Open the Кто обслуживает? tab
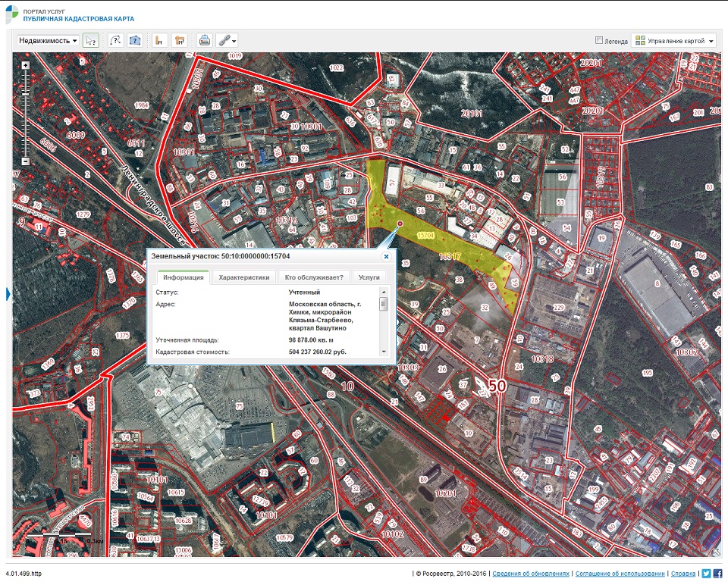Screen dimensions: 728x582 click(x=314, y=277)
